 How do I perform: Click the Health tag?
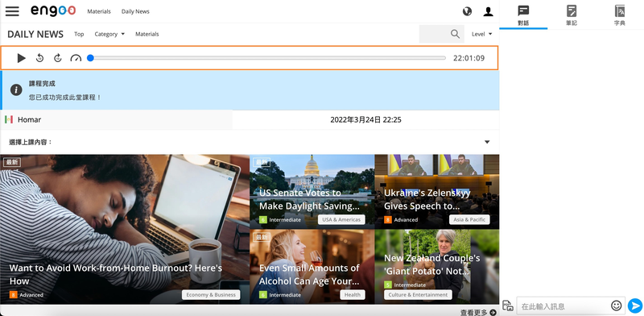[353, 294]
